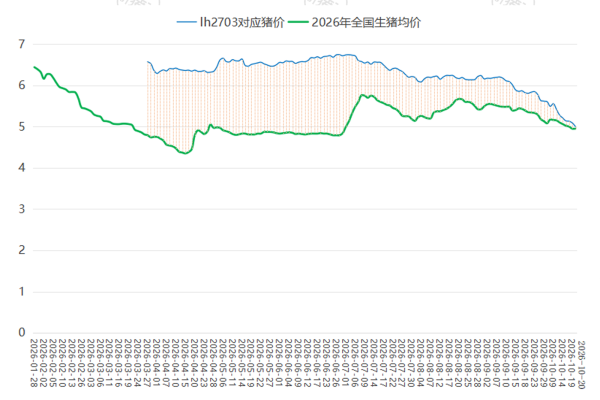
Task: Click the green line's April low point
Action: point(185,153)
